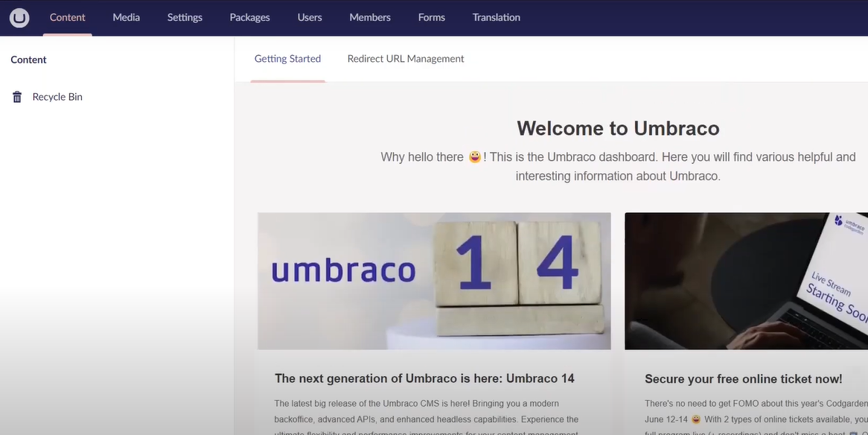Click the Umbraco 14 article description text
The width and height of the screenshot is (868, 435).
point(427,419)
